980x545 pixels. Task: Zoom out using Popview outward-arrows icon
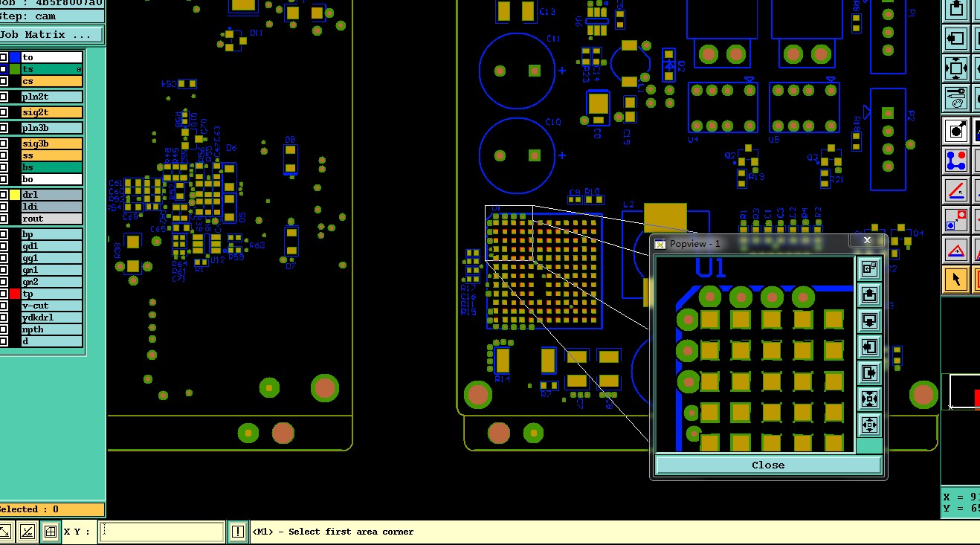point(869,425)
